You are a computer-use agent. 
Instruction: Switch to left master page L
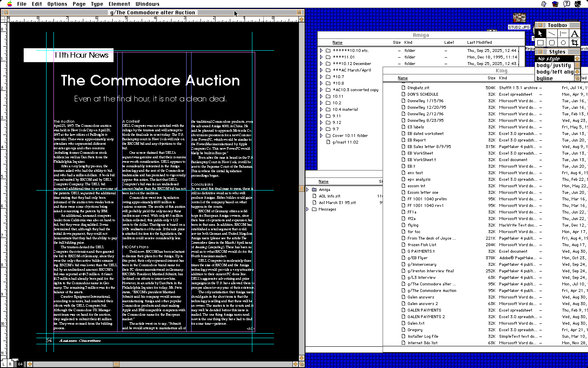4,364
